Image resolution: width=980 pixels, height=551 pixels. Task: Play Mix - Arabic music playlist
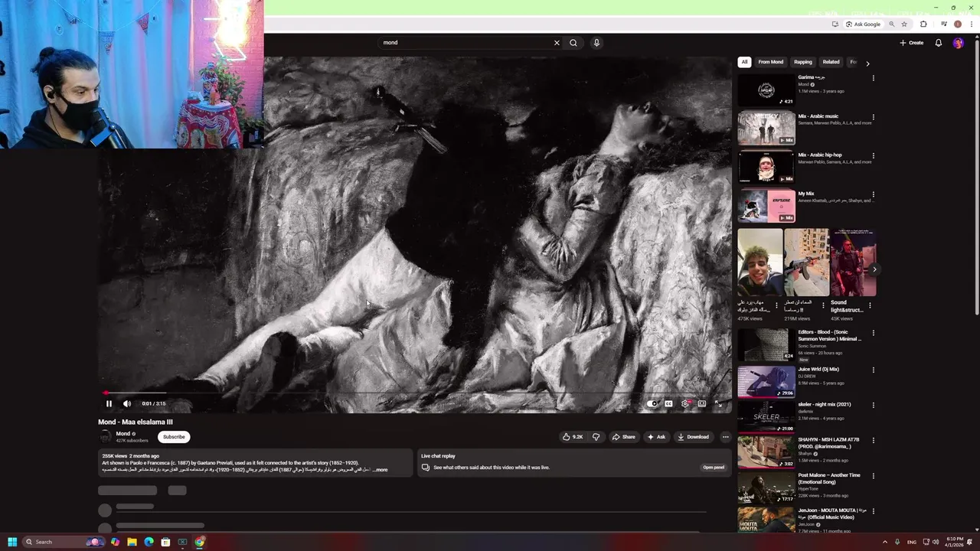(766, 129)
